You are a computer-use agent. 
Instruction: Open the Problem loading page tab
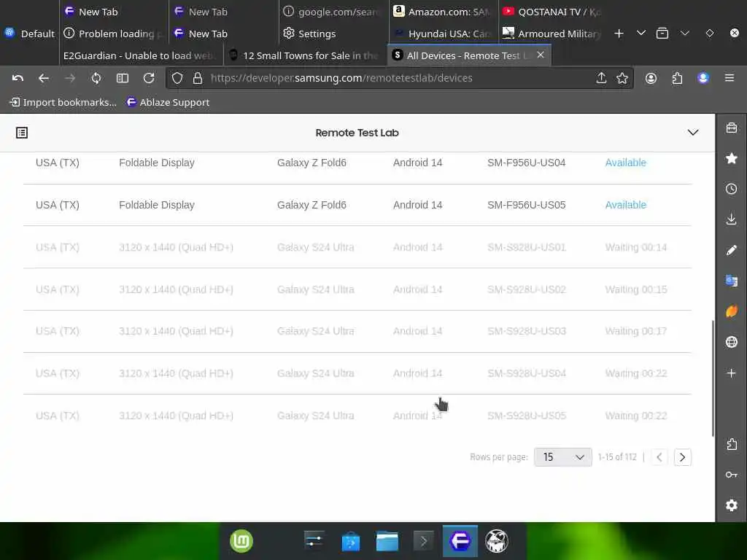point(113,34)
